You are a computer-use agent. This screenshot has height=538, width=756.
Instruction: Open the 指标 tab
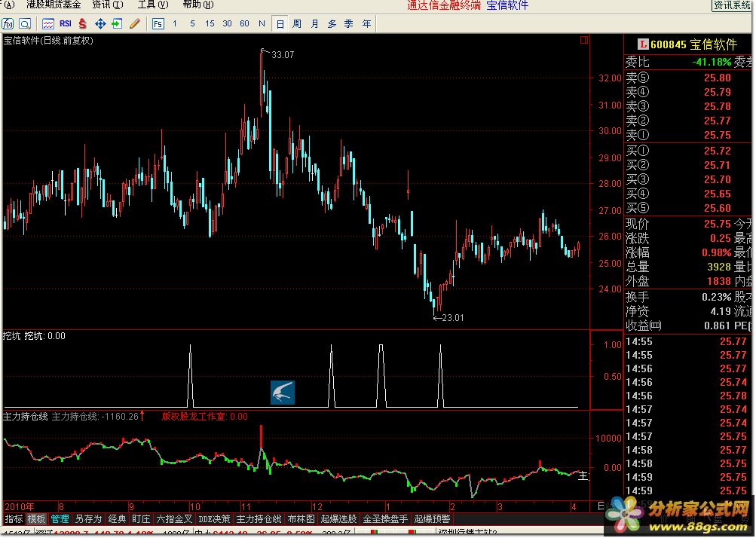(x=14, y=519)
